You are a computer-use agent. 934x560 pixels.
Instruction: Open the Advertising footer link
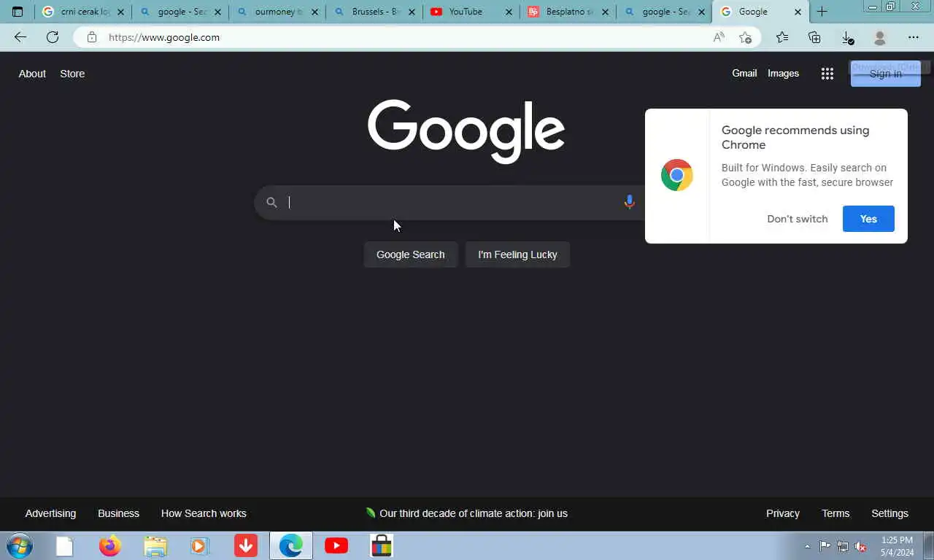[50, 513]
